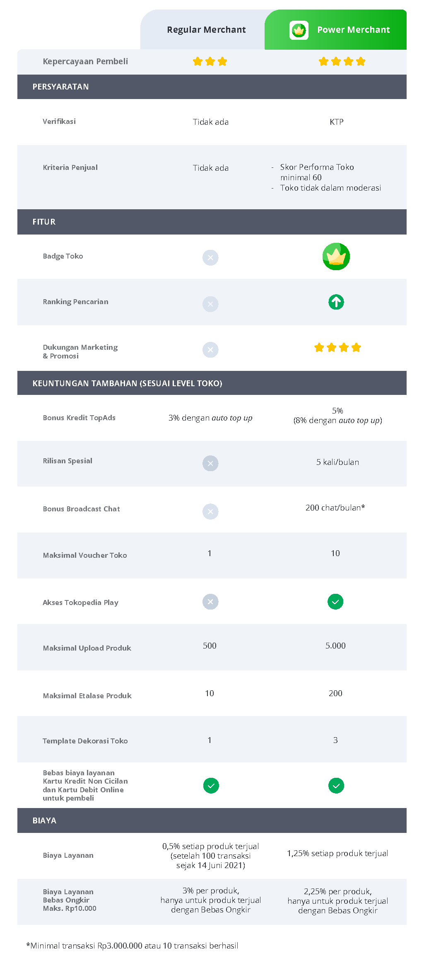The height and width of the screenshot is (980, 424).
Task: Select the Power Merchant tab
Action: (335, 30)
